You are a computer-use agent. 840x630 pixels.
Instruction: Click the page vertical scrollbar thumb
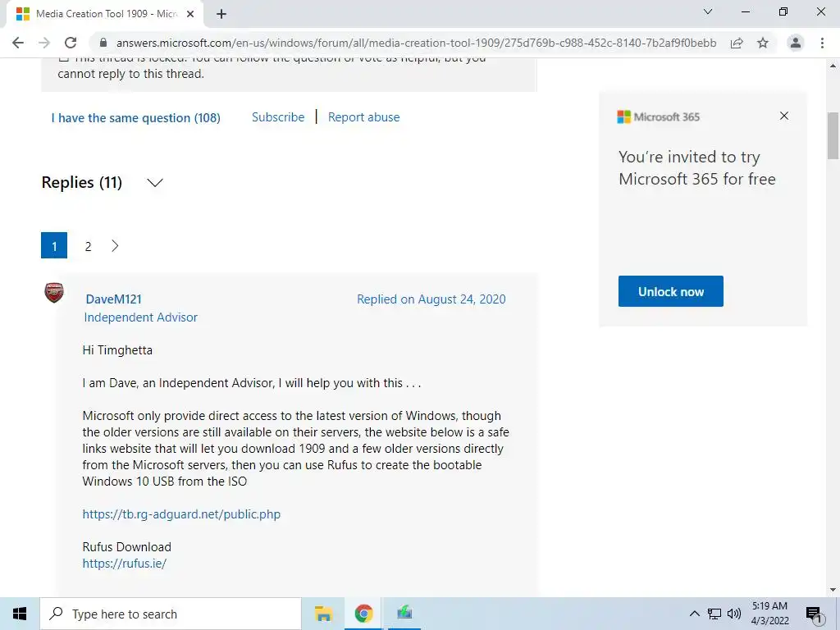pos(833,135)
